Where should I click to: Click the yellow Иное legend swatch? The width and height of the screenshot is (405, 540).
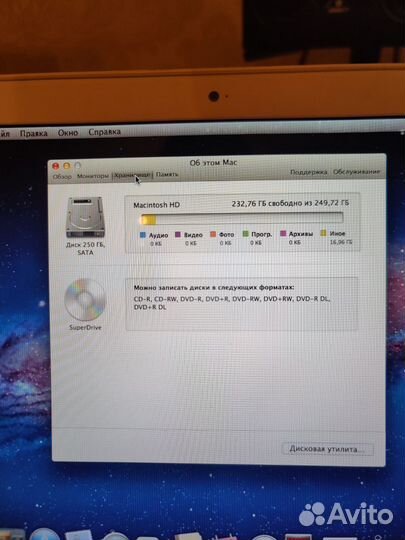[323, 233]
